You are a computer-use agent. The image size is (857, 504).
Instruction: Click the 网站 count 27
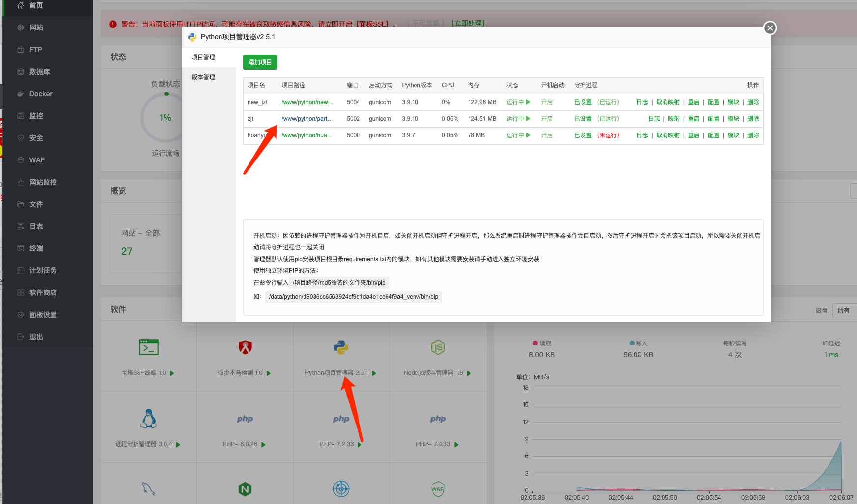[127, 251]
